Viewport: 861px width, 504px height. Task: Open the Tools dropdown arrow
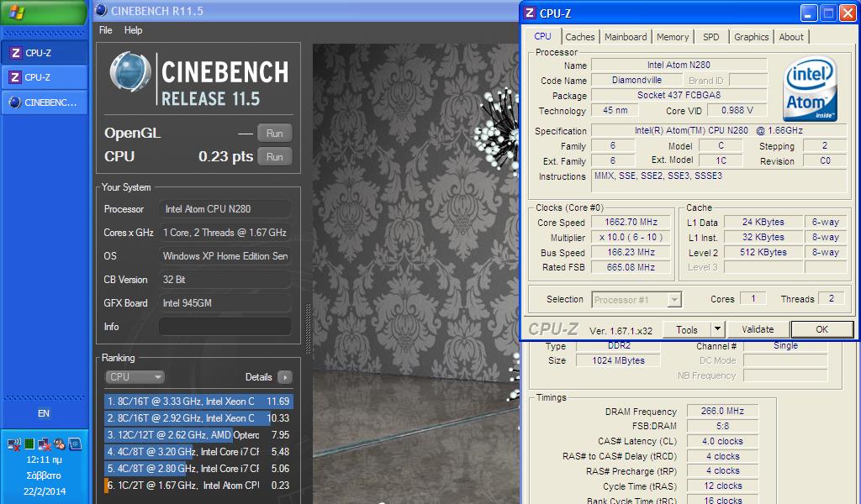pos(718,329)
